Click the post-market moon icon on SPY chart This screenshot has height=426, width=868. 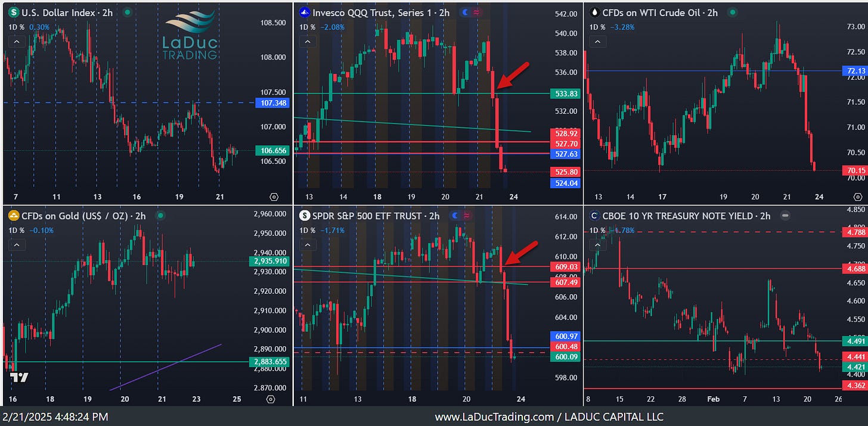455,216
